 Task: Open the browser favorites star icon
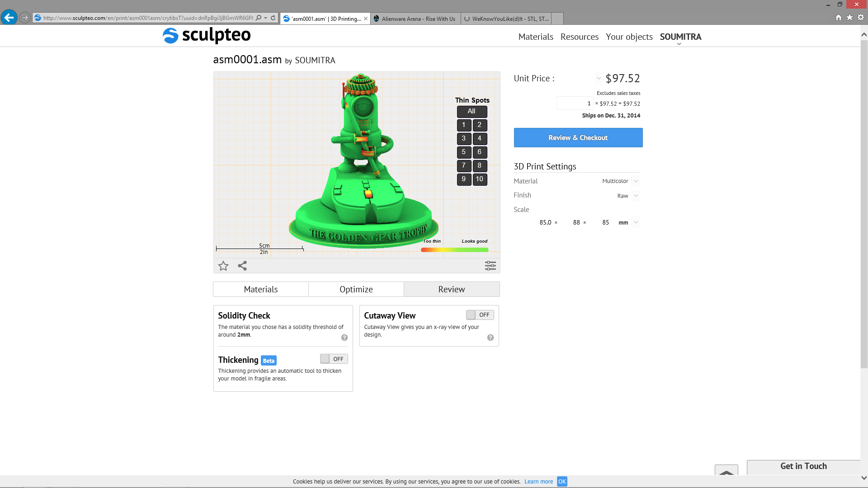pos(849,18)
